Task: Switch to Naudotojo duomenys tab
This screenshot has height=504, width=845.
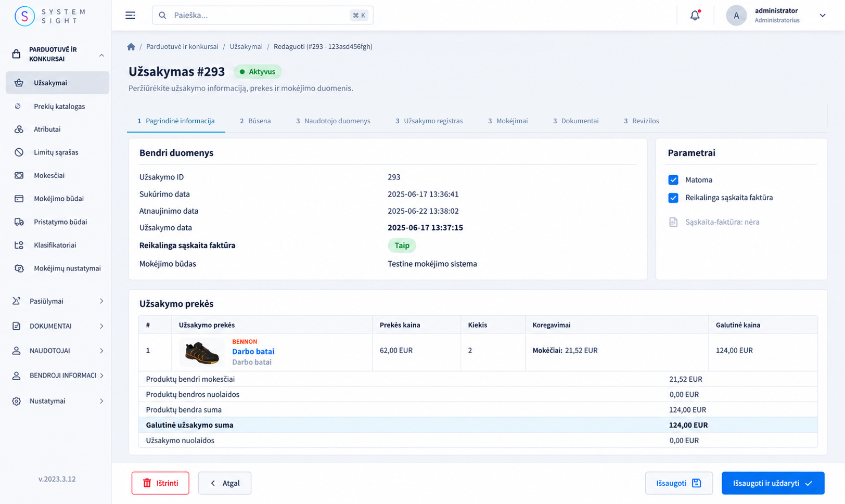Action: coord(333,121)
